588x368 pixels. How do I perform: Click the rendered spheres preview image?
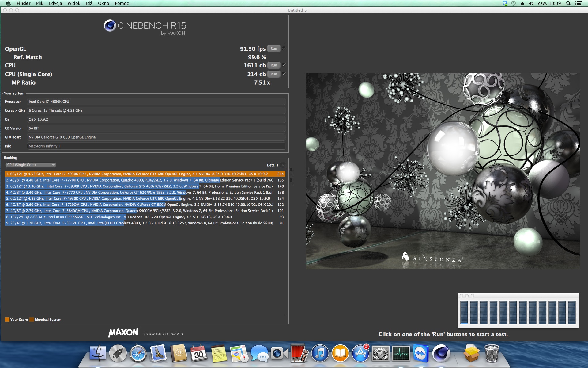point(443,171)
